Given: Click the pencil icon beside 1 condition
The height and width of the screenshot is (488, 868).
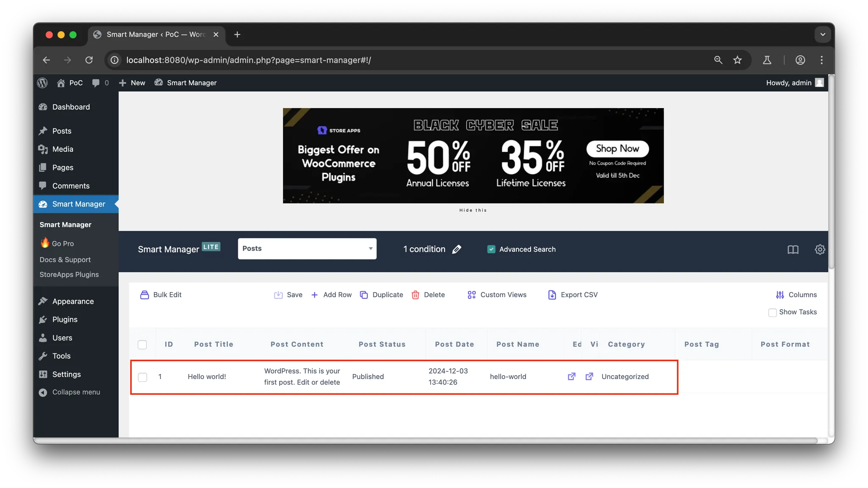Looking at the screenshot, I should [x=456, y=249].
